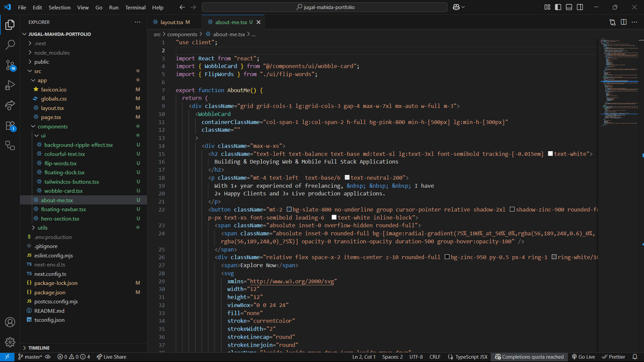Open the Accounts icon in activity bar
Screen dimensions: 644x362
point(10,322)
